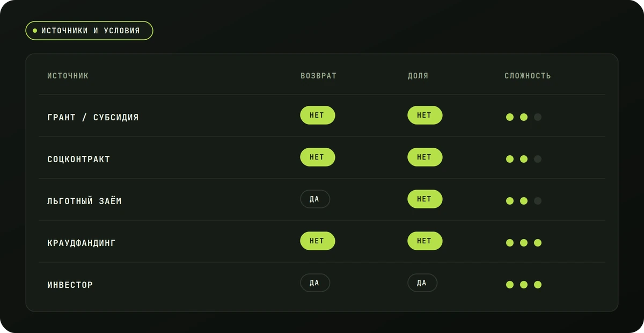Toggle НЕТ under Возврат for Грант / Субсидия
Image resolution: width=644 pixels, height=333 pixels.
pyautogui.click(x=317, y=115)
